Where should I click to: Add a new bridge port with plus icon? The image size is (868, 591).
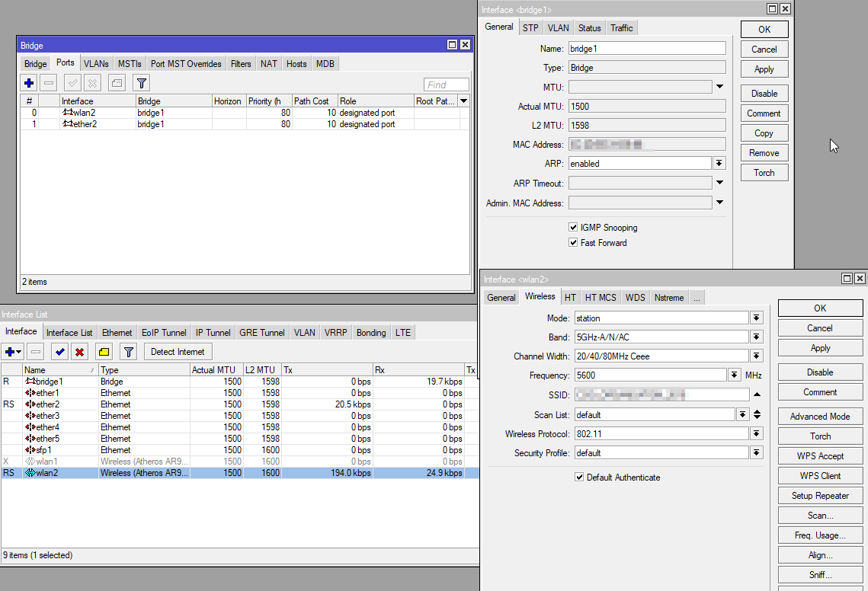[x=29, y=83]
